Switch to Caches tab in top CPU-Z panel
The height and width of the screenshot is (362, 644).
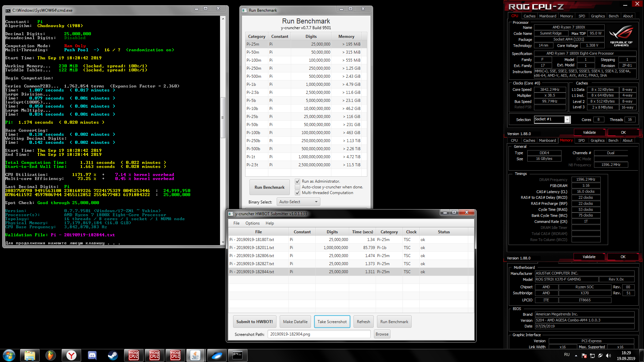[x=529, y=16]
